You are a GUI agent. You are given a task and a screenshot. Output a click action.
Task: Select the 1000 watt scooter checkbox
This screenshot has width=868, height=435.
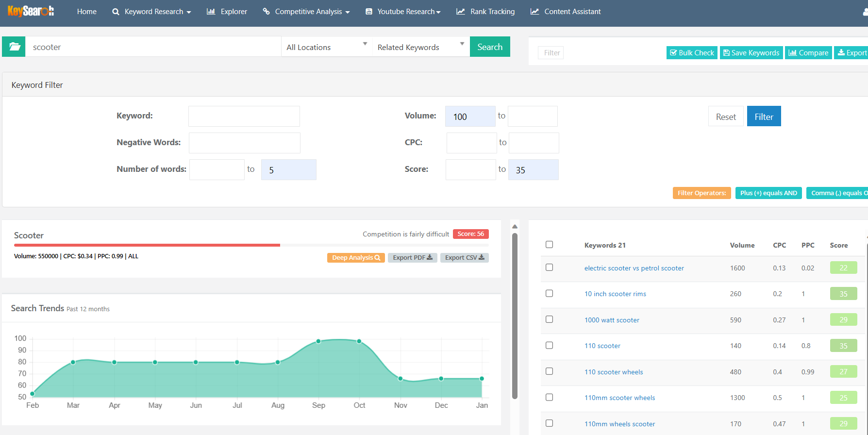pyautogui.click(x=549, y=319)
